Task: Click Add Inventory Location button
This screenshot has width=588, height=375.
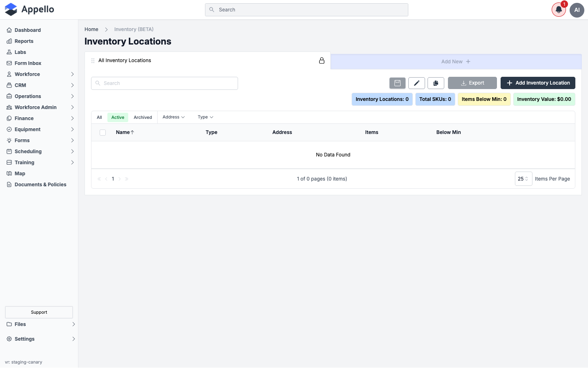Action: (538, 83)
